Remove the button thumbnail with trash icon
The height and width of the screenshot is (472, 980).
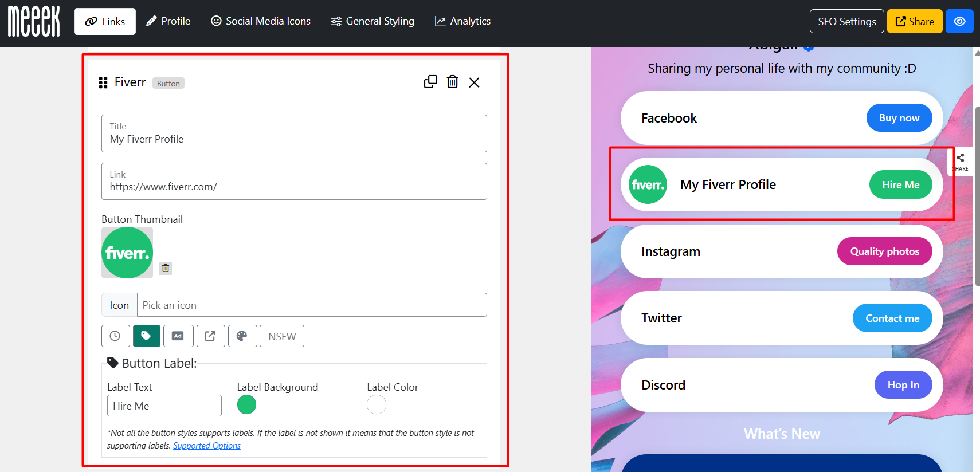point(166,268)
